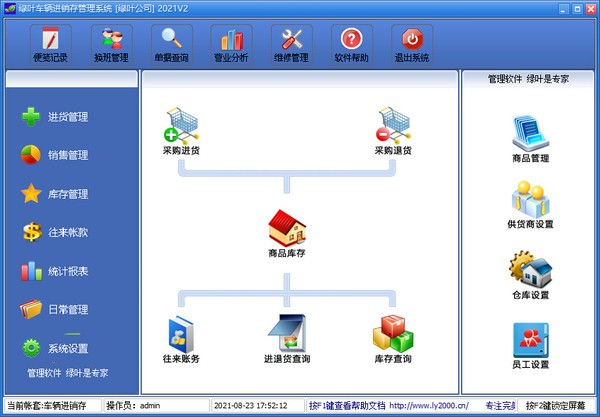Close the application window

pos(591,9)
